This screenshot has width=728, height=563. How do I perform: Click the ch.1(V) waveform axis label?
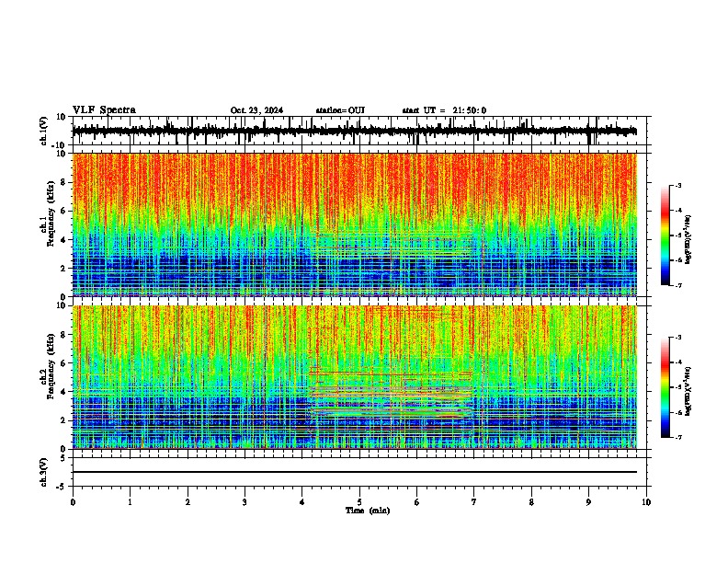44,131
